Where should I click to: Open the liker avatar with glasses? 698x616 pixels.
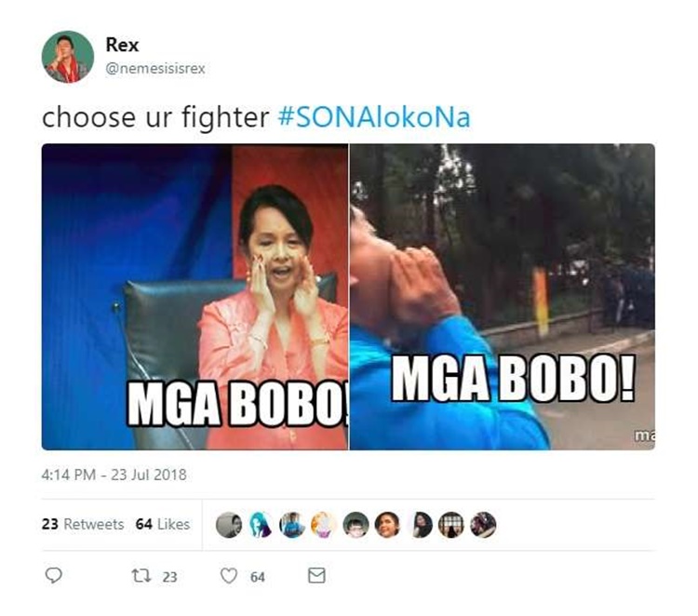pyautogui.click(x=356, y=525)
